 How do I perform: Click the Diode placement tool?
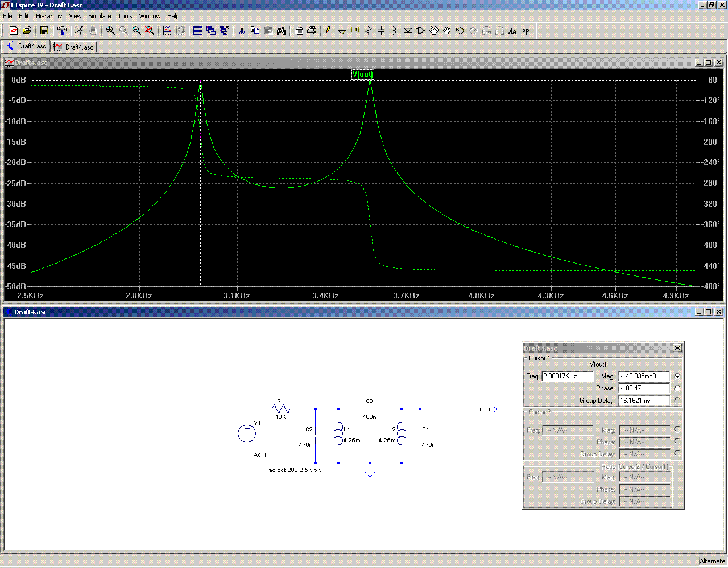point(408,31)
